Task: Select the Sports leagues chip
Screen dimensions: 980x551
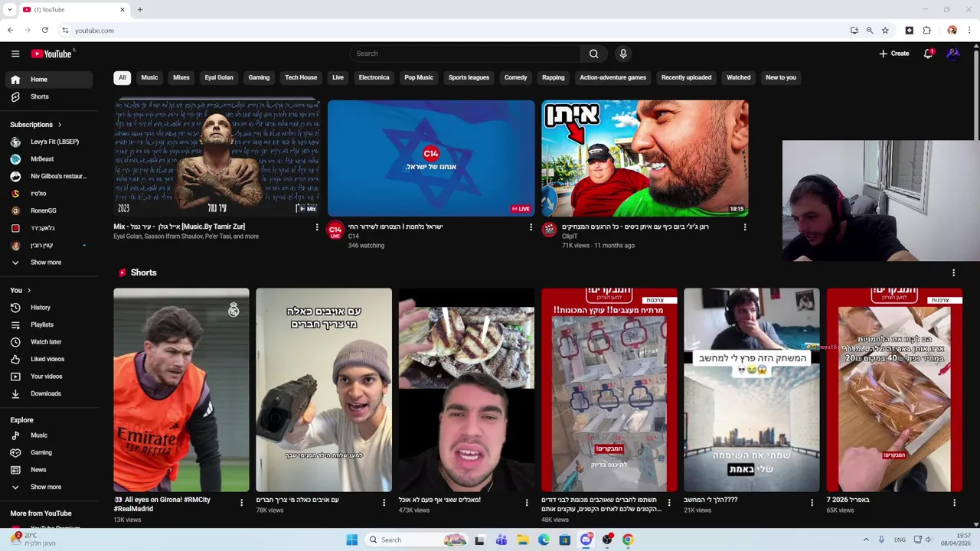Action: tap(469, 77)
